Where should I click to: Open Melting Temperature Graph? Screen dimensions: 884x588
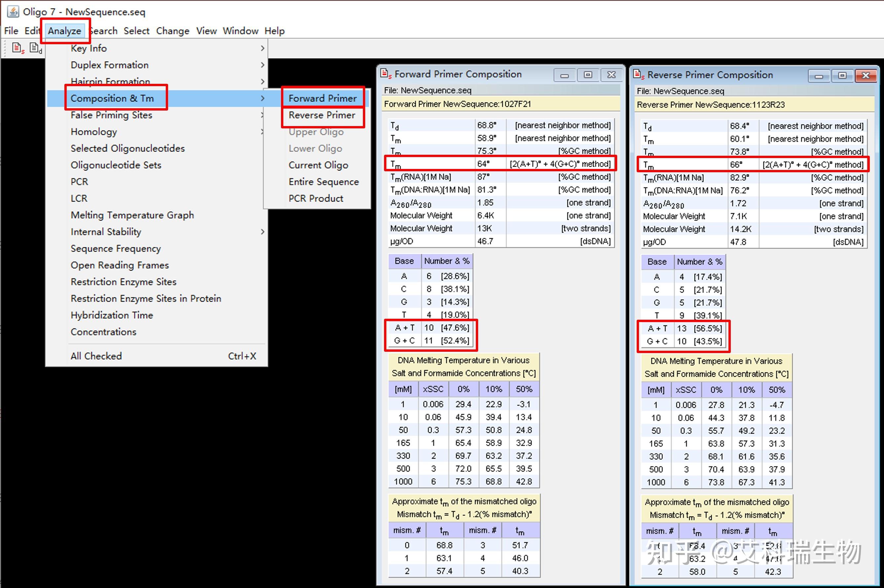(157, 215)
